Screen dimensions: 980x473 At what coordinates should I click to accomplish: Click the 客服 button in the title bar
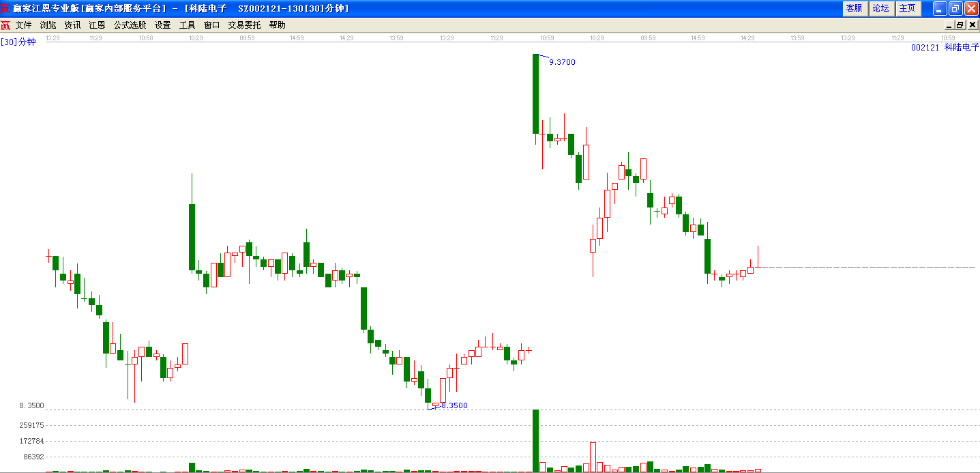point(854,8)
